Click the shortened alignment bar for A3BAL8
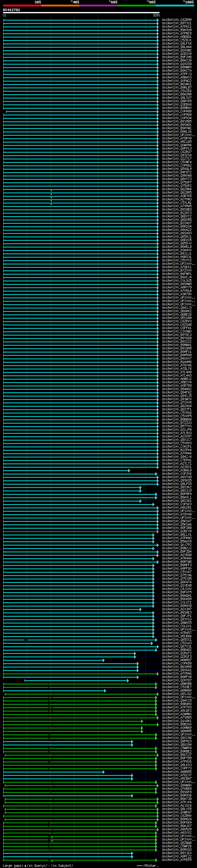Viewport: 197px width, 868px height. tap(67, 471)
